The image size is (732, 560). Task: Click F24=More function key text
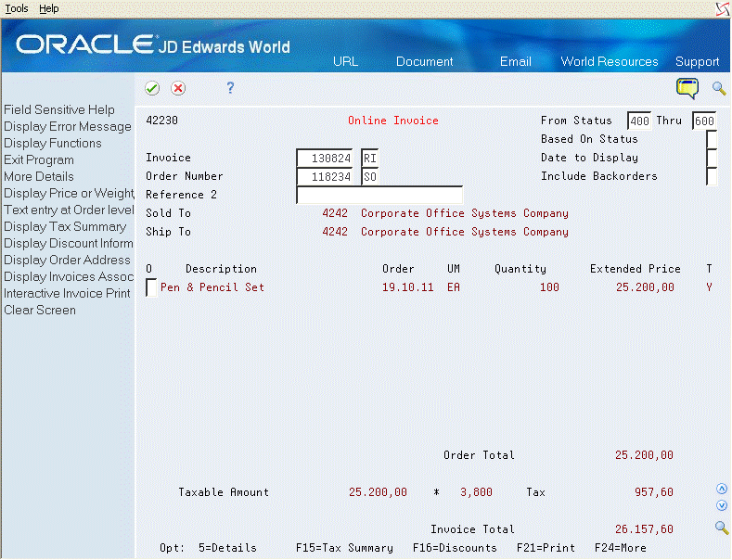pos(621,548)
